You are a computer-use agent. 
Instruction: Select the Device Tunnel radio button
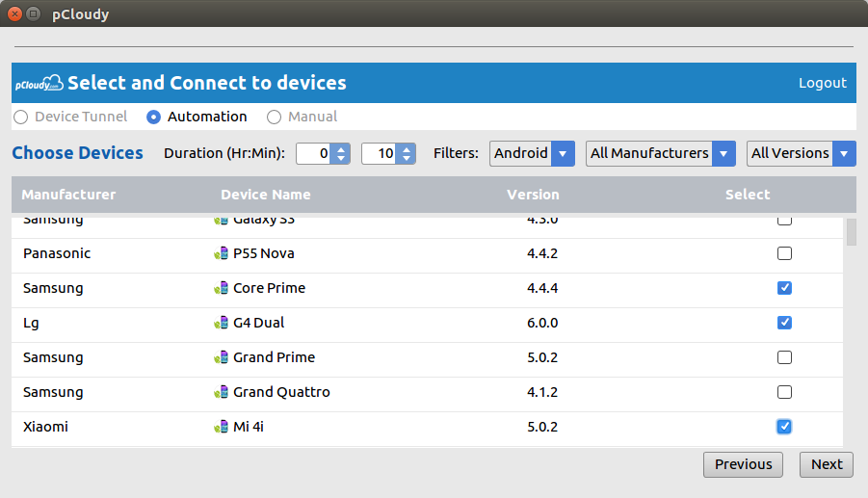click(21, 118)
